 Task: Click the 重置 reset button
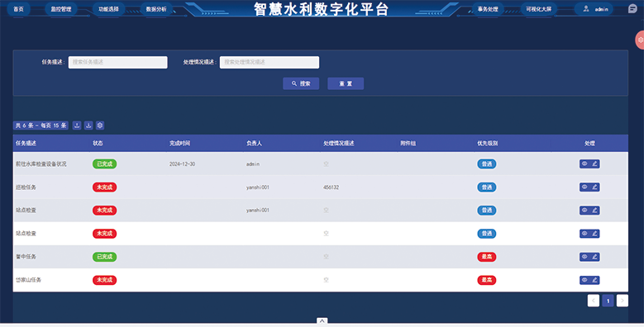click(346, 83)
